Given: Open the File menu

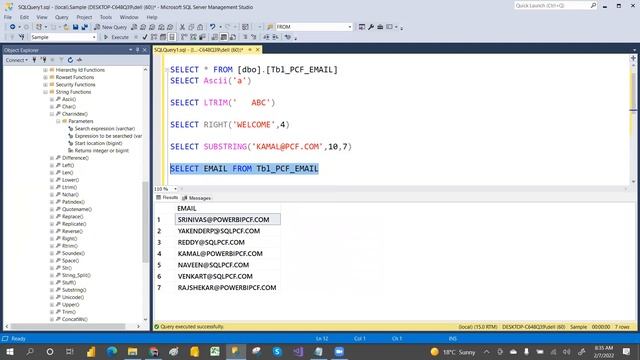Looking at the screenshot, I should pos(8,17).
